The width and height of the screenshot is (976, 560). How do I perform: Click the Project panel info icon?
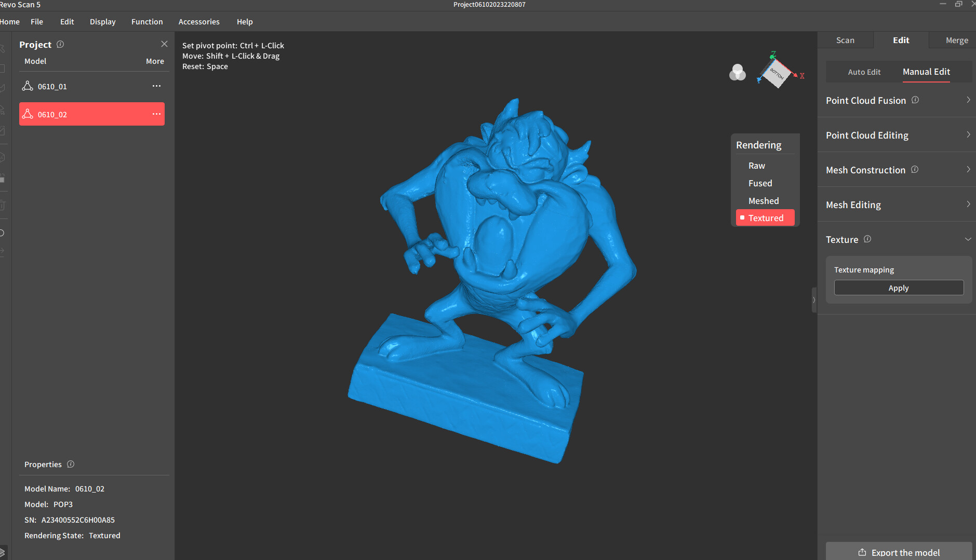pyautogui.click(x=60, y=44)
